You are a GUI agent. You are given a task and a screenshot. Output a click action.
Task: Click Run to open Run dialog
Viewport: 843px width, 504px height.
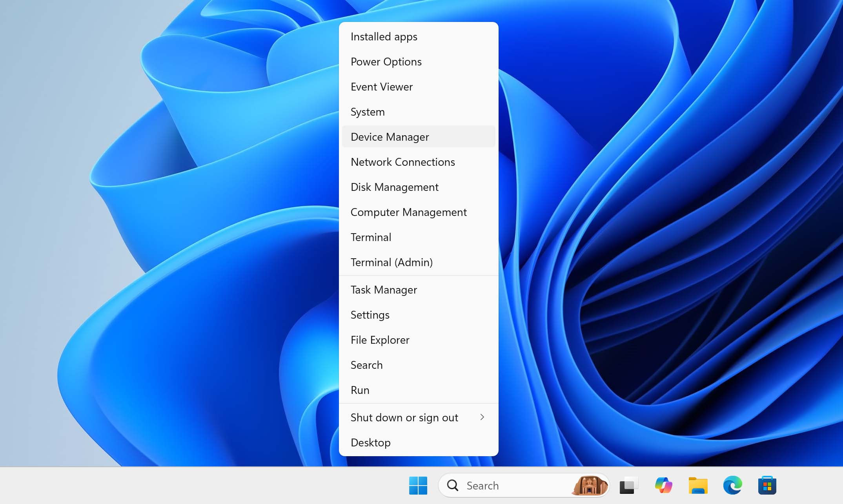click(x=360, y=390)
